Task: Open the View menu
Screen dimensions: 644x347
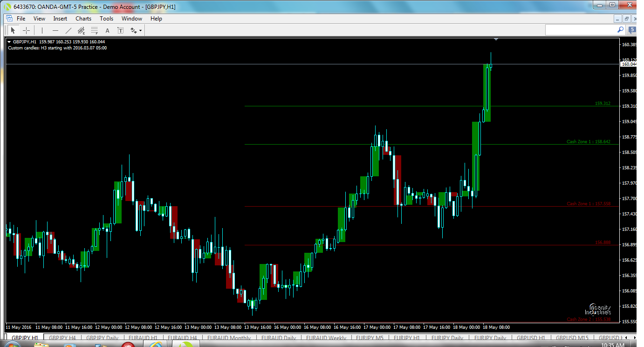Action: click(39, 19)
